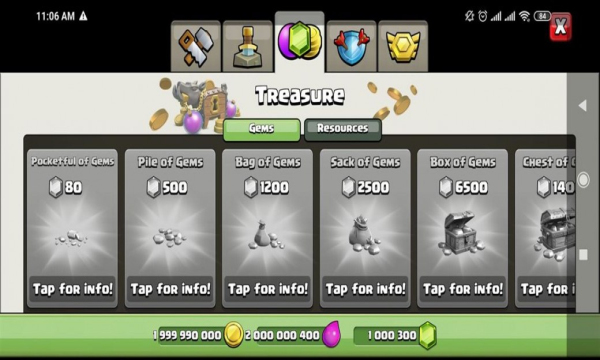Image resolution: width=600 pixels, height=360 pixels.
Task: Tap the Android back triangle button
Action: [582, 106]
